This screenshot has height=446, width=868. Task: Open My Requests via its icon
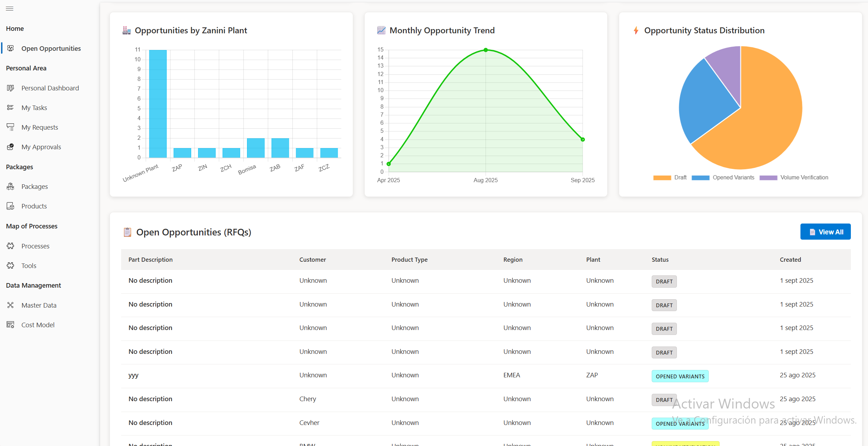[10, 127]
